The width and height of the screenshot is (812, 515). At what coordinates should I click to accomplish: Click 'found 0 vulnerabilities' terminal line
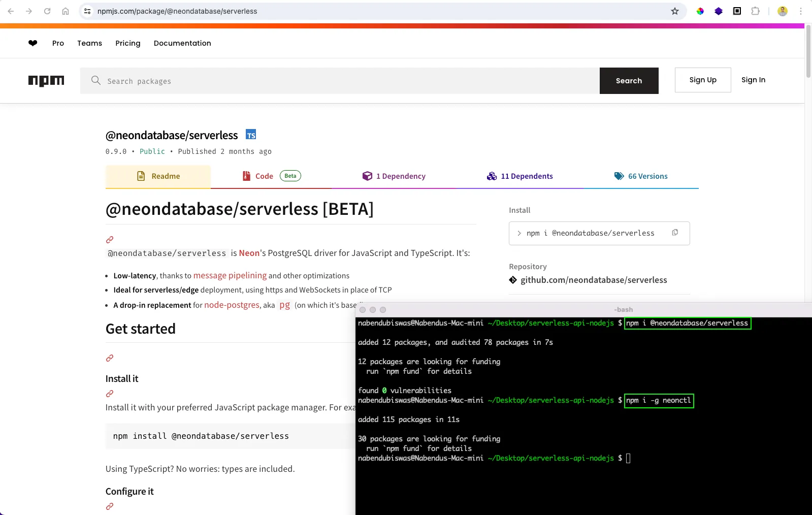click(405, 391)
